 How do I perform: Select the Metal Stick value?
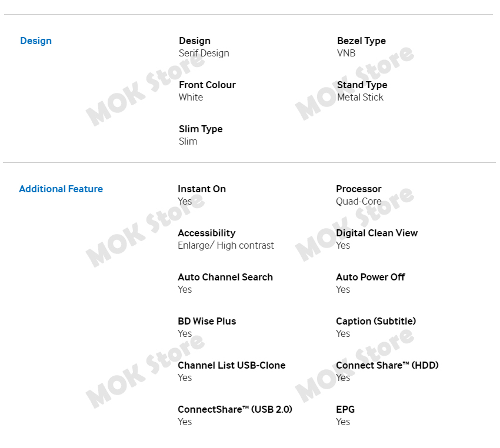pyautogui.click(x=360, y=98)
